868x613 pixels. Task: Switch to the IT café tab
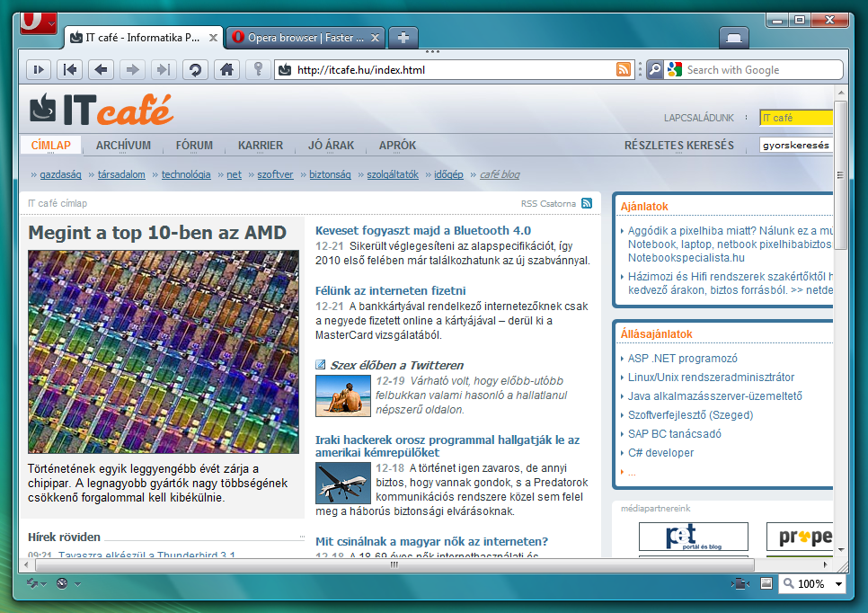point(144,38)
